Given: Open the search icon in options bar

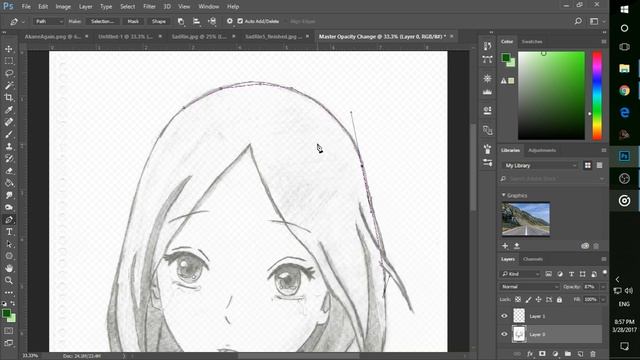Looking at the screenshot, I should coord(578,21).
